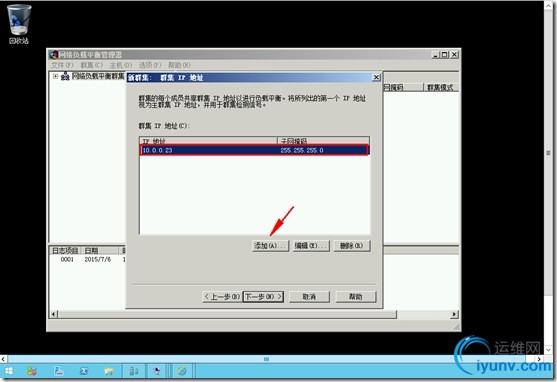
Task: Open the 文件(F) menu
Action: 62,65
